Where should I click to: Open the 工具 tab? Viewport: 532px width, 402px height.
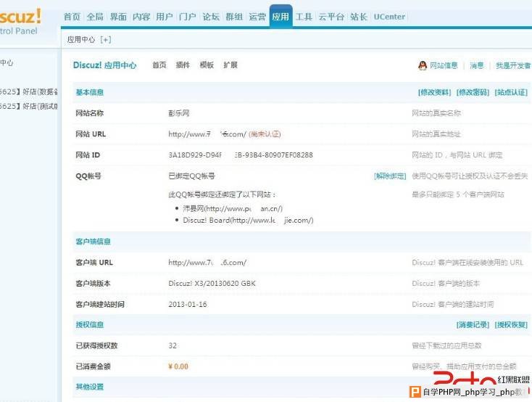(304, 17)
